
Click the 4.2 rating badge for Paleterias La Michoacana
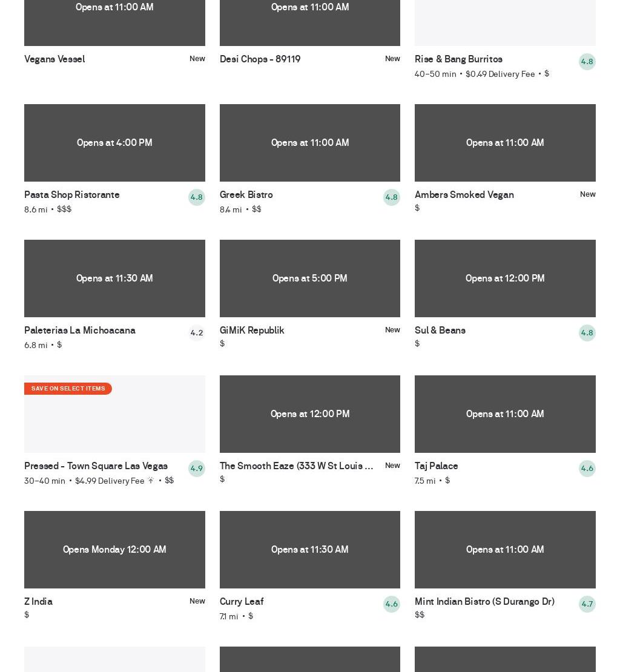(x=196, y=333)
